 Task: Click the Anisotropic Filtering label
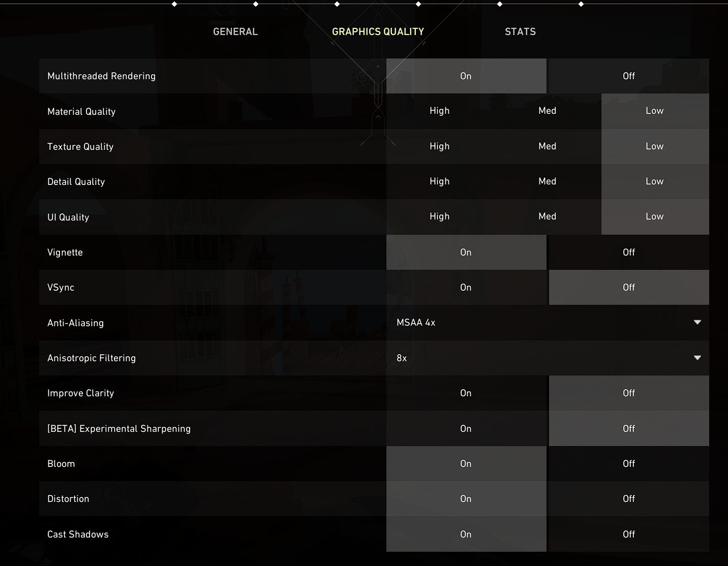(92, 358)
